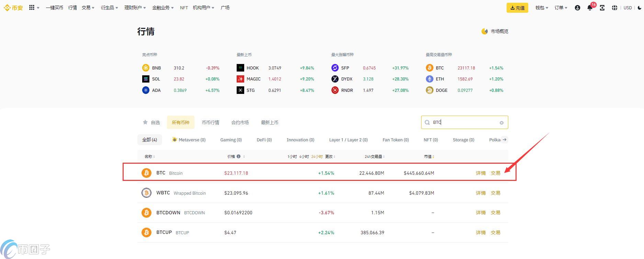
Task: Toggle dark mode with the moon icon
Action: [640, 8]
